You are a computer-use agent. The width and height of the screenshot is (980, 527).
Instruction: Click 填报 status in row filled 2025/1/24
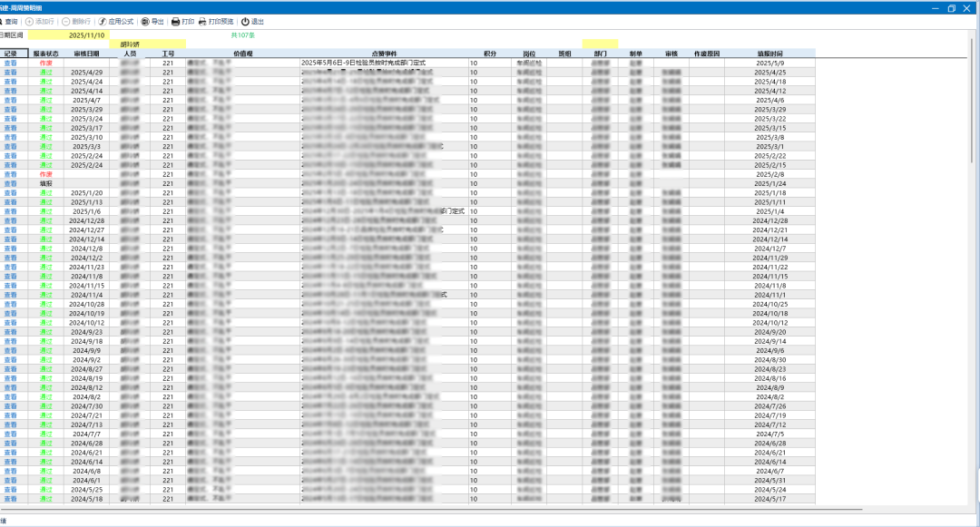pyautogui.click(x=45, y=183)
